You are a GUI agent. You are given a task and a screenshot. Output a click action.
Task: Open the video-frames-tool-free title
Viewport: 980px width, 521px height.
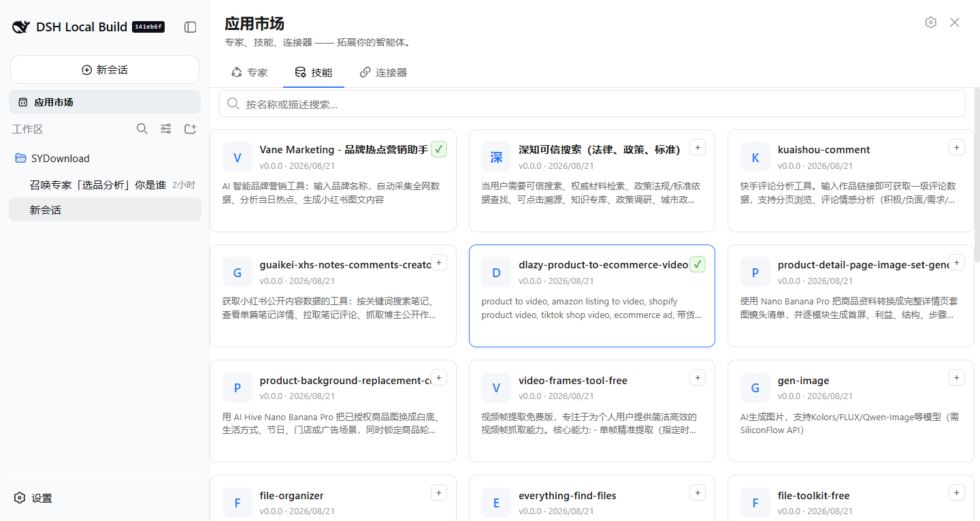573,380
